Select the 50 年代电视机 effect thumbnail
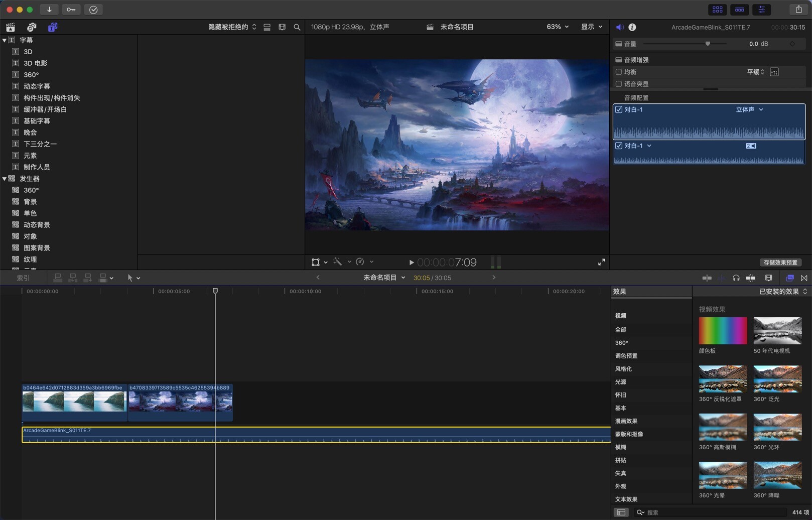The width and height of the screenshot is (812, 520). [x=777, y=331]
